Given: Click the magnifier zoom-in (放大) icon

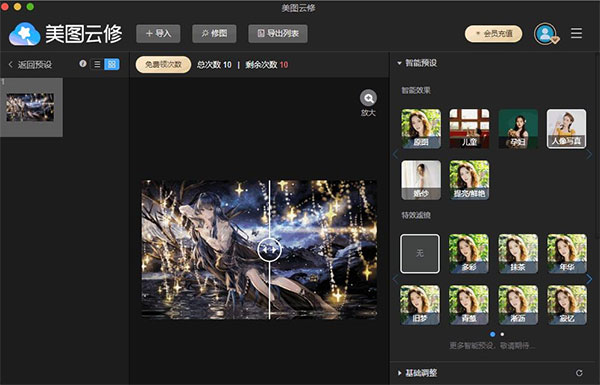Looking at the screenshot, I should [368, 98].
